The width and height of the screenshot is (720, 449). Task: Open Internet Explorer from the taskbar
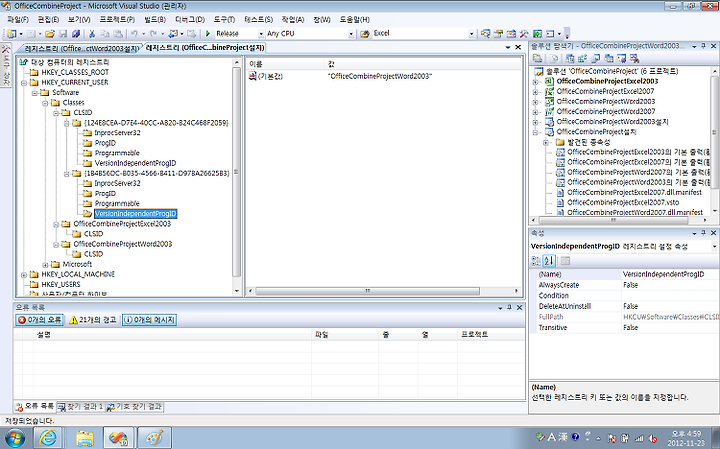[x=48, y=438]
